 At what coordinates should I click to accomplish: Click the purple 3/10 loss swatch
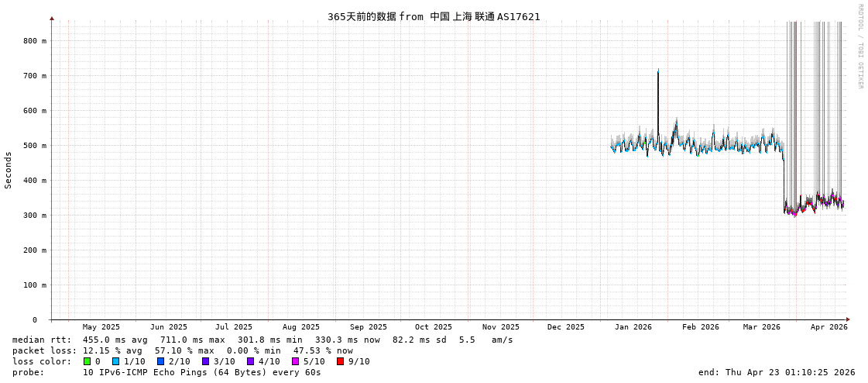pos(205,361)
